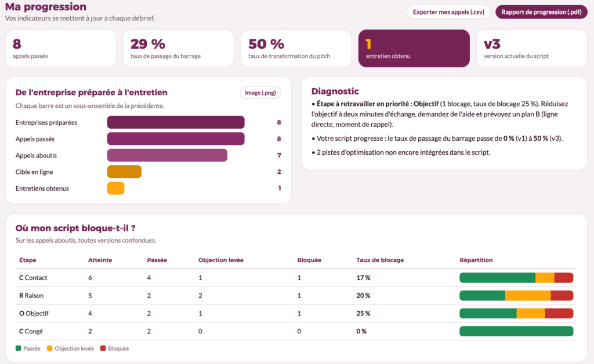Click the 'Entreprises préparées' funnel bar
Viewport: 594px width, 364px height.
coord(176,122)
